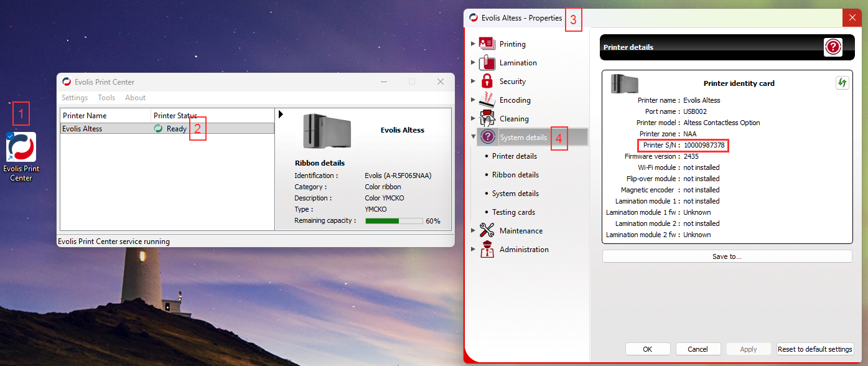This screenshot has height=366, width=868.
Task: Click printer model Altess Contactless Option
Action: [x=722, y=123]
